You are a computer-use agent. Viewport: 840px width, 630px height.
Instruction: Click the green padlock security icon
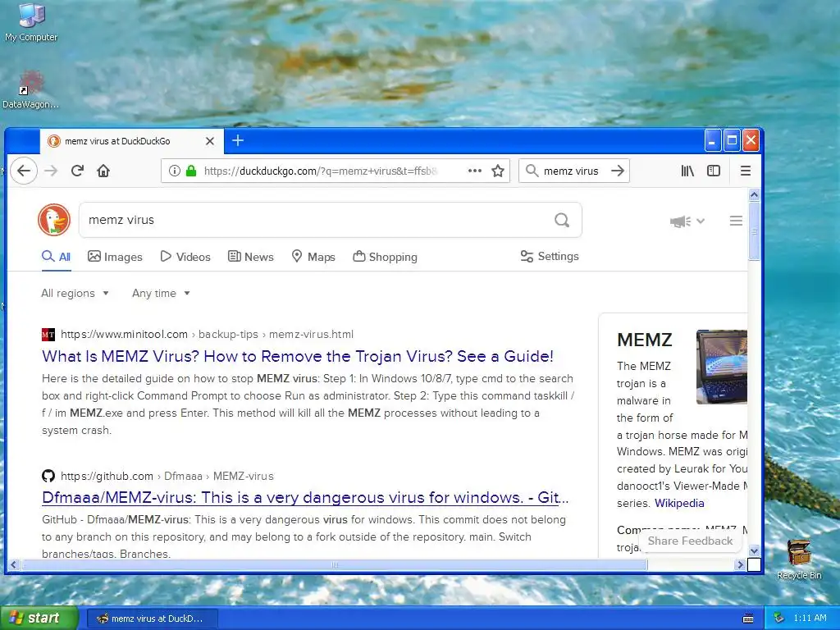tap(191, 171)
